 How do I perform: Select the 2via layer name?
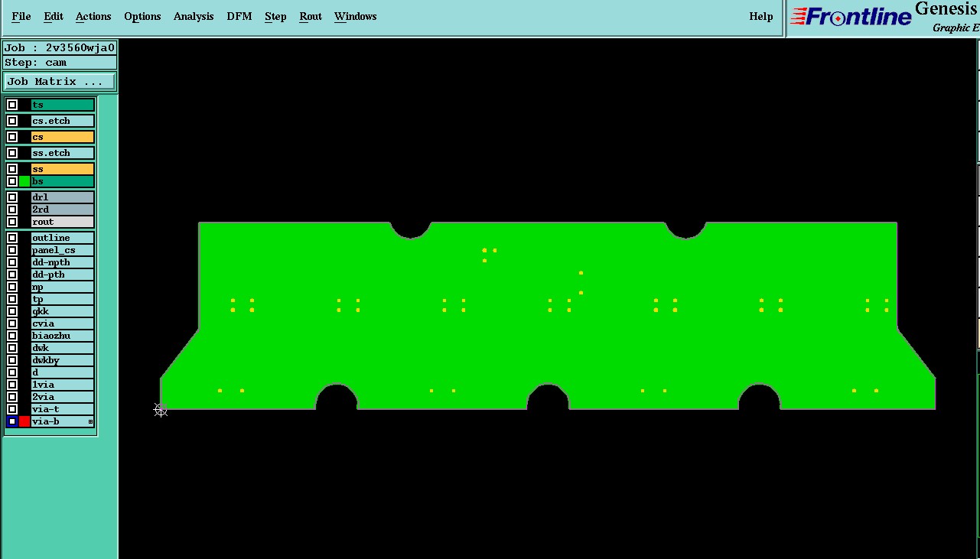[63, 397]
